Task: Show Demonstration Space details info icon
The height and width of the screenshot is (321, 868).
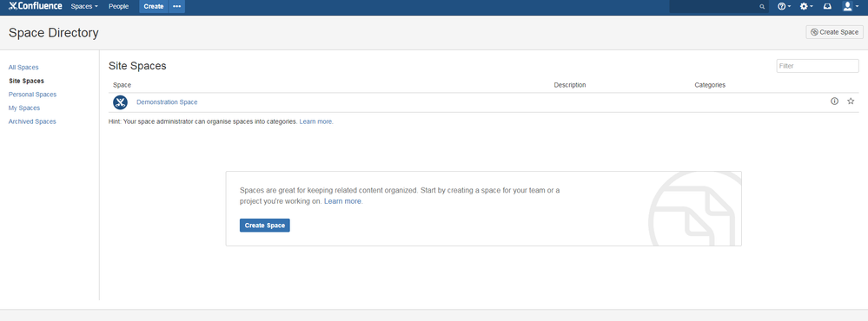Action: click(x=834, y=102)
